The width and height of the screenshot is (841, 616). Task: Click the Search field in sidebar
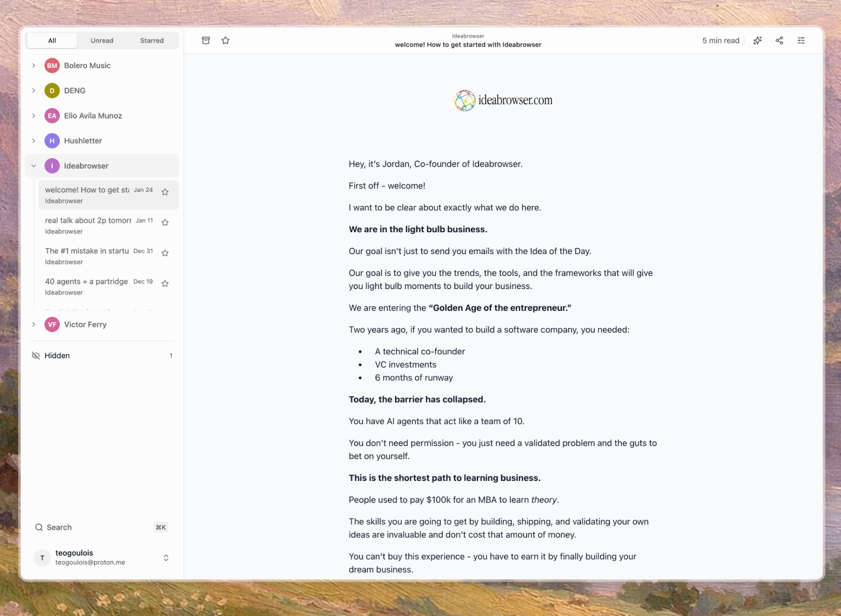coord(95,527)
